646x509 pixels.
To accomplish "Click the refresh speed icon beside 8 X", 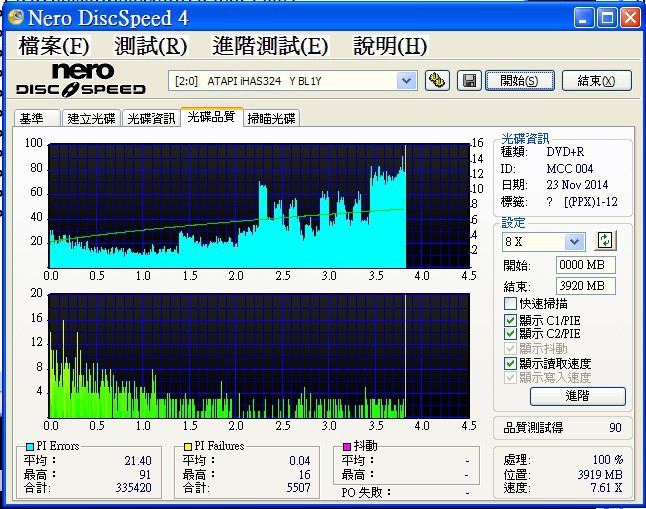I will (x=605, y=241).
